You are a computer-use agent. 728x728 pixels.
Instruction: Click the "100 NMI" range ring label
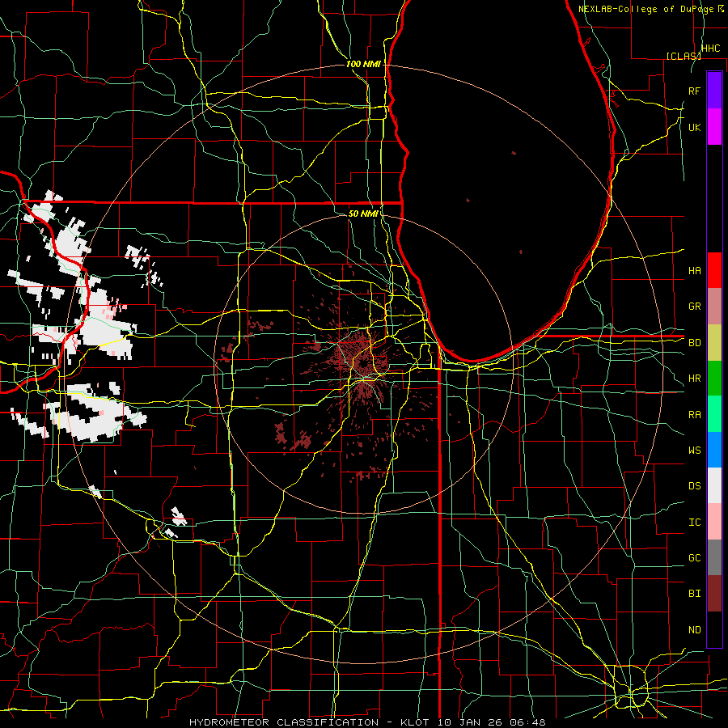coord(363,64)
